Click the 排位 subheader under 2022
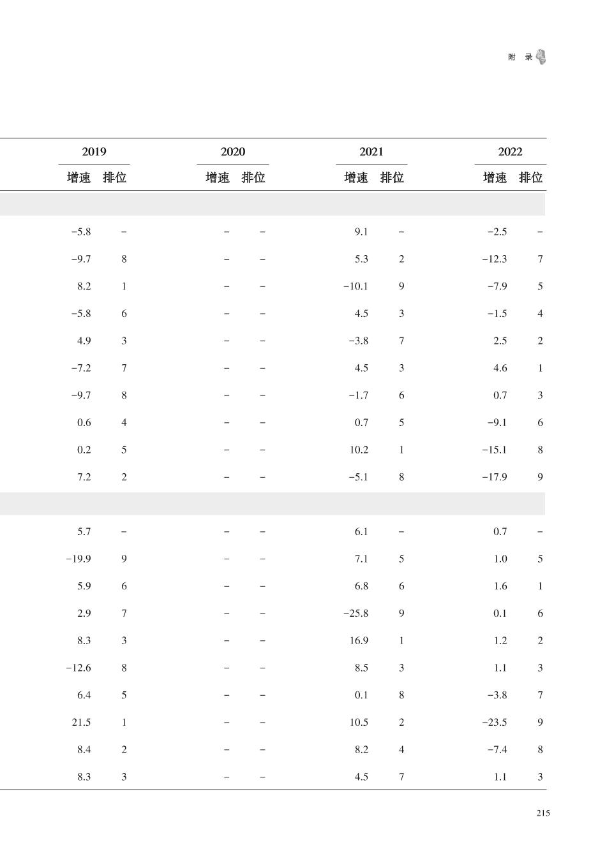 pyautogui.click(x=531, y=178)
